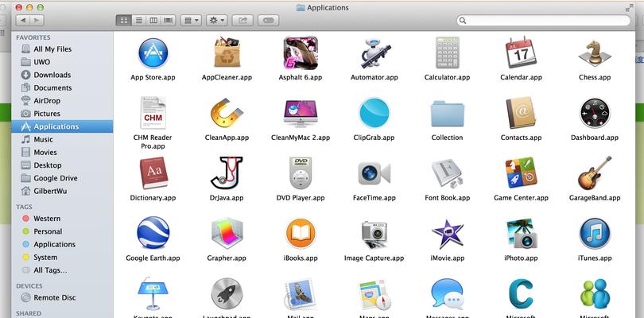Click the Mail stamp icon

(301, 294)
